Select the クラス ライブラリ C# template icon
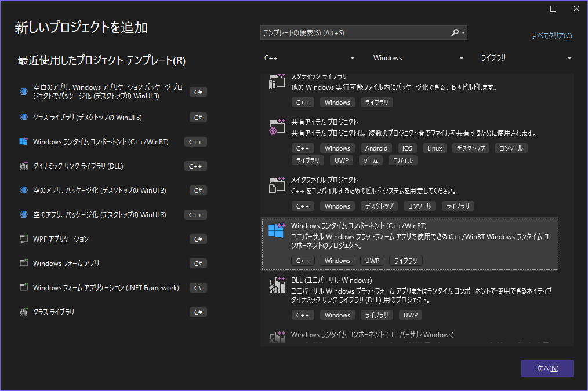588x391 pixels. point(23,312)
